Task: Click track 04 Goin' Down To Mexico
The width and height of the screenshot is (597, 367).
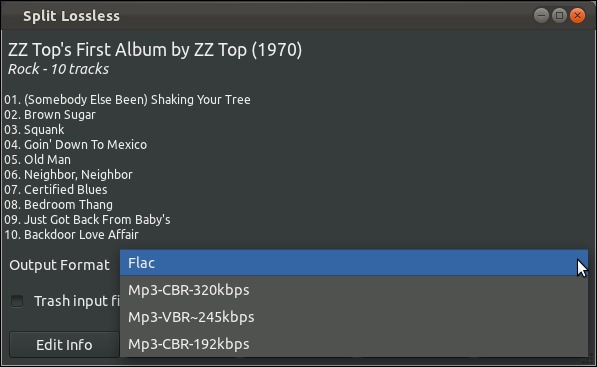Action: click(75, 145)
